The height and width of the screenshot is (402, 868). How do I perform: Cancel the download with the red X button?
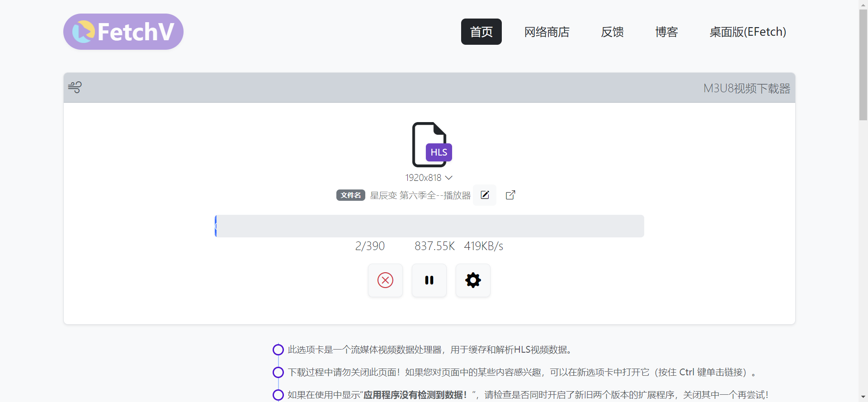click(x=385, y=280)
